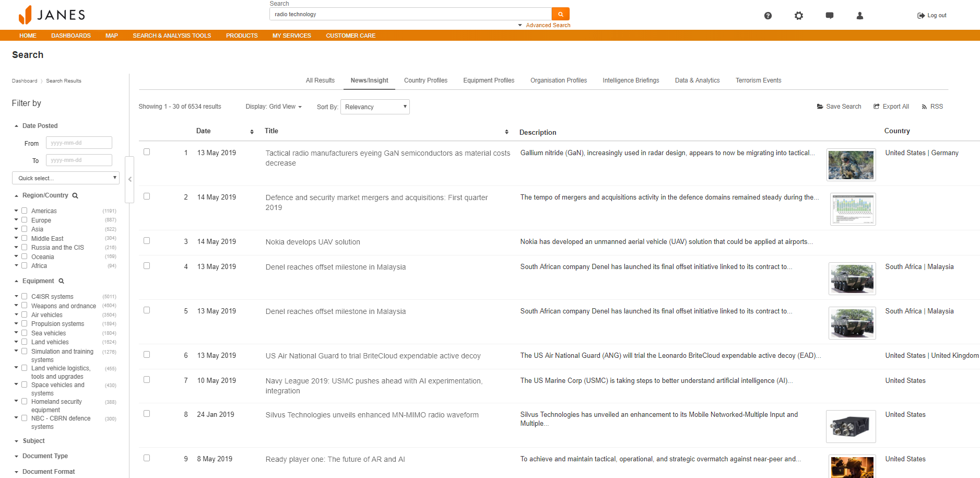Open the soldier thumbnail for result 1

click(851, 165)
